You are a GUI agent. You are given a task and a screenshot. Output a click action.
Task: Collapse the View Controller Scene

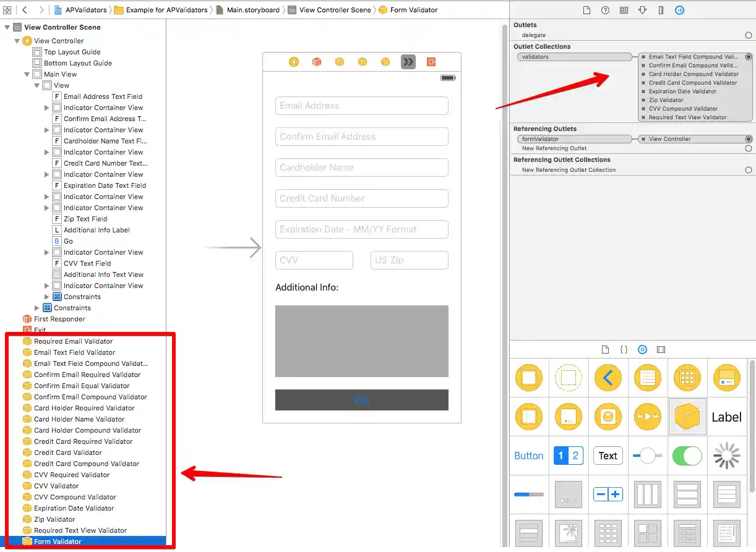point(7,27)
